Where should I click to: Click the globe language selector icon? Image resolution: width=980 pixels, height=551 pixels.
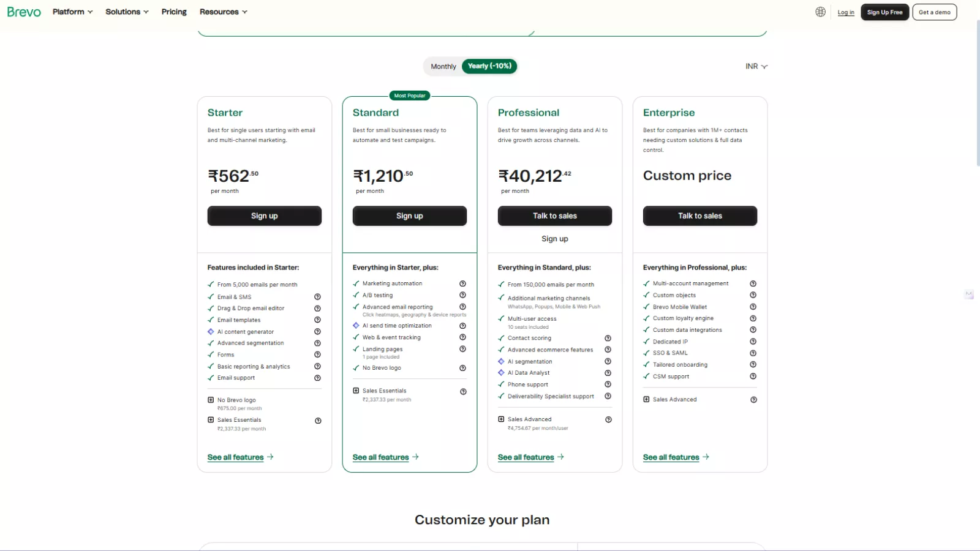click(820, 12)
